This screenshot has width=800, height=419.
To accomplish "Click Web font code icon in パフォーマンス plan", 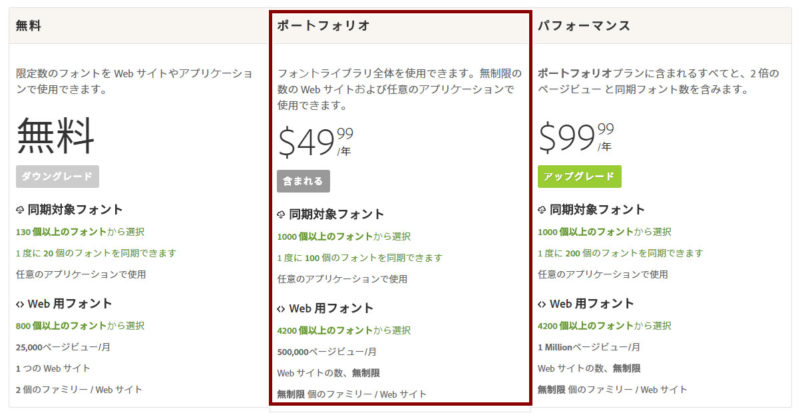I will tap(542, 304).
